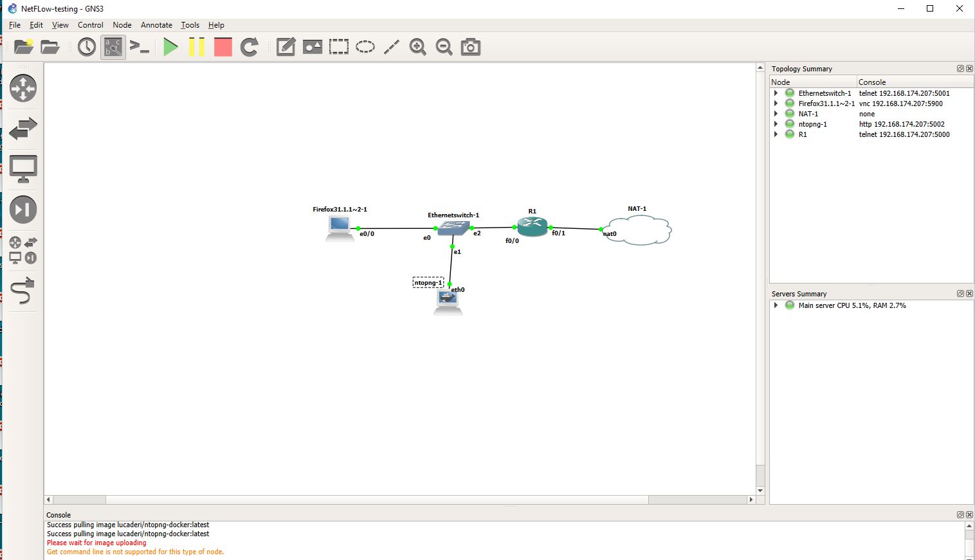Screen dimensions: 975x560
Task: Select ntopng-1 row in Topology Summary
Action: [x=871, y=124]
